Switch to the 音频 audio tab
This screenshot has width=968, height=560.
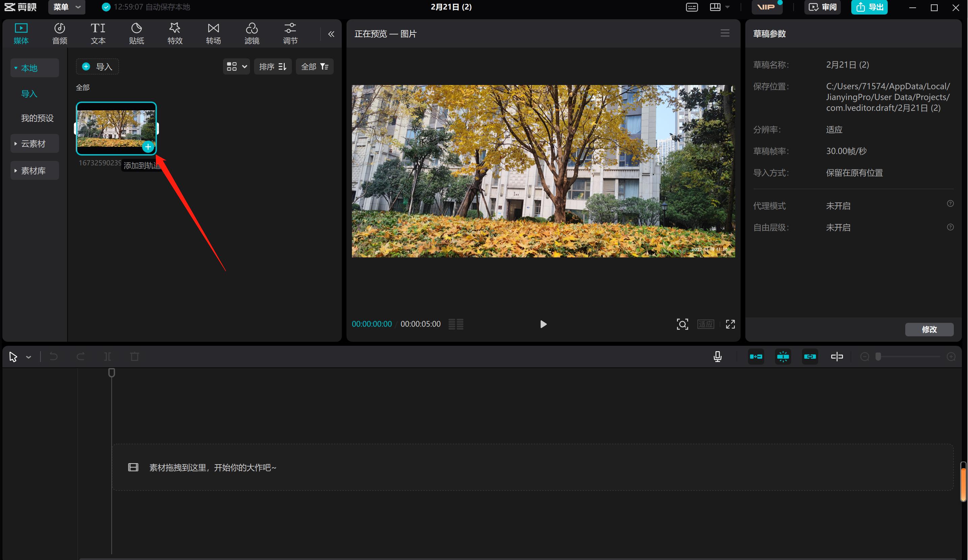coord(59,33)
